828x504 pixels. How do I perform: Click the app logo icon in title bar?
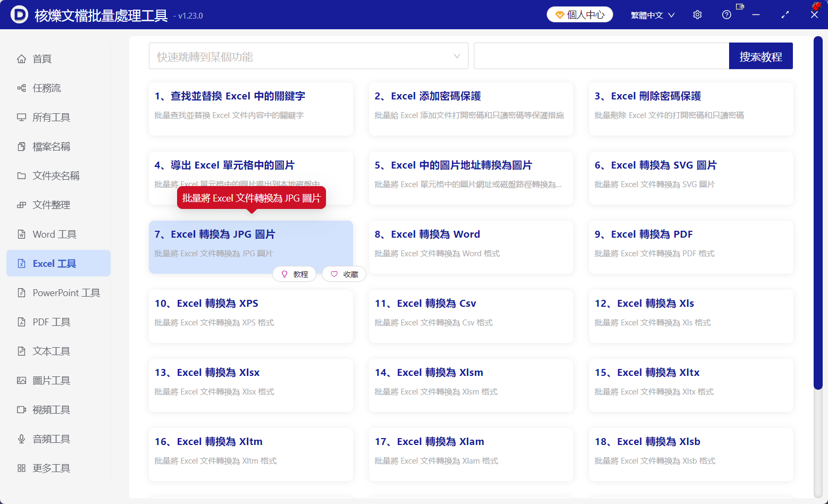coord(19,15)
